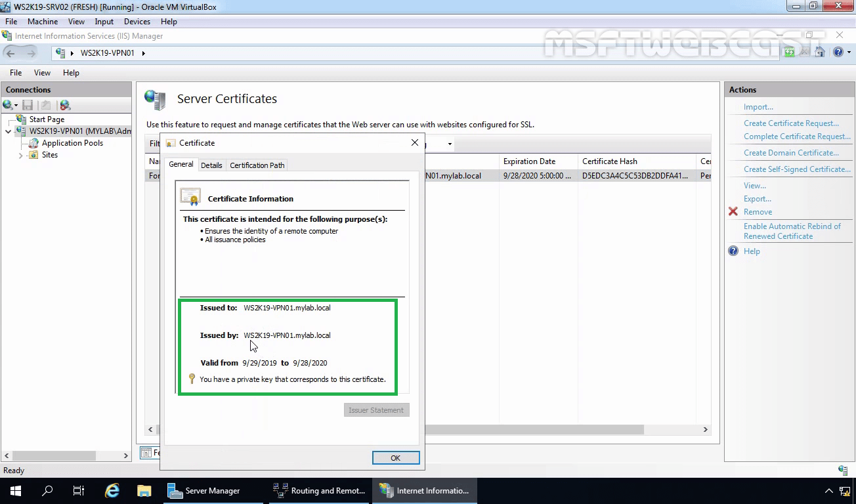Click View... in Actions pane

(x=754, y=186)
